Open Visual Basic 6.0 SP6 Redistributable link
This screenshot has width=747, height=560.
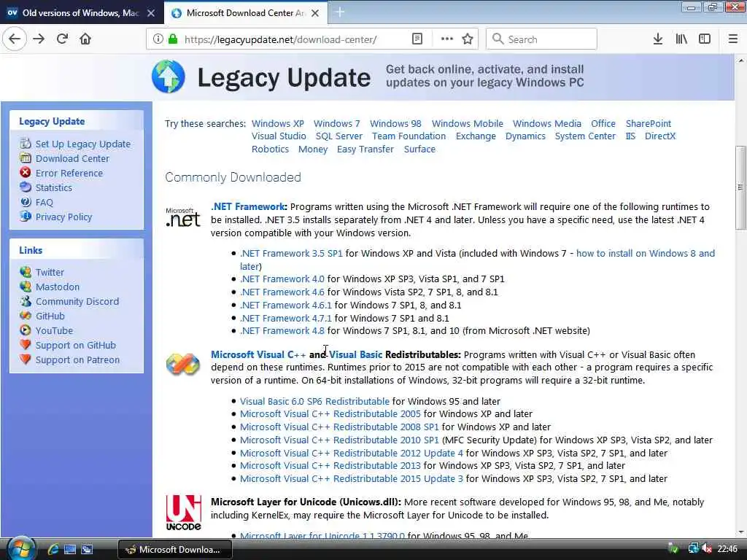click(x=315, y=401)
